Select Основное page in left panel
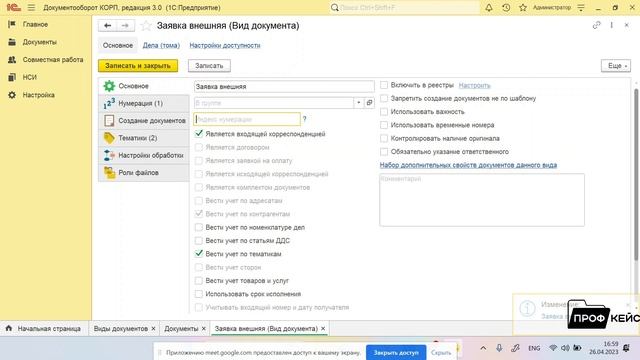 (x=144, y=86)
